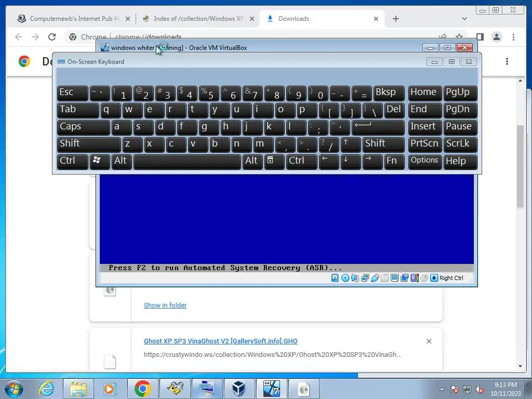Bookmark the page with the star icon
The image size is (532, 399).
(459, 37)
